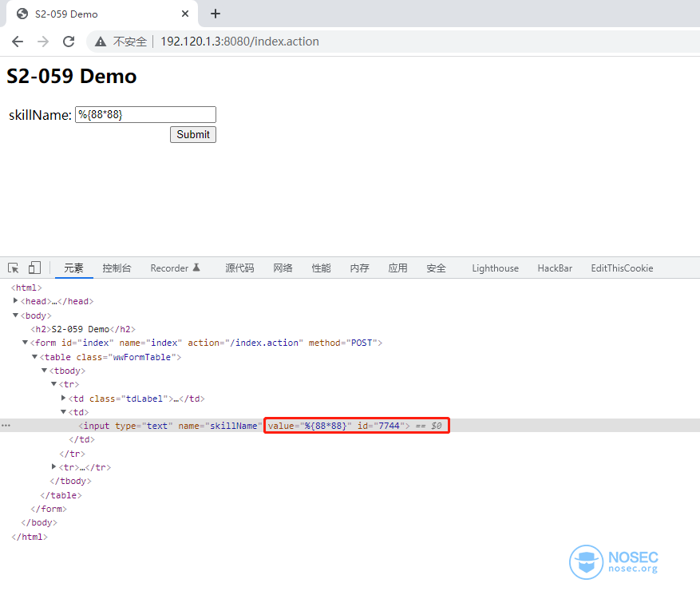Viewport: 700px width, 599px height.
Task: Click the Submit button
Action: tap(193, 134)
